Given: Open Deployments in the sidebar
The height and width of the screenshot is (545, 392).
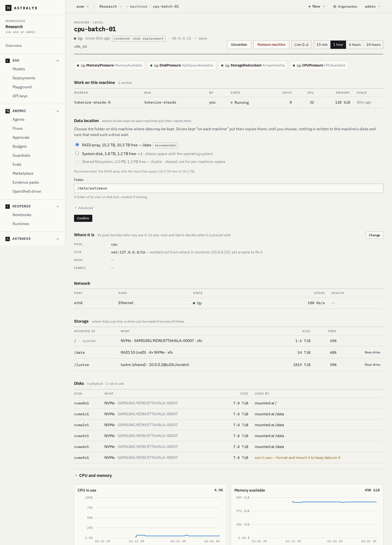Looking at the screenshot, I should 24,78.
